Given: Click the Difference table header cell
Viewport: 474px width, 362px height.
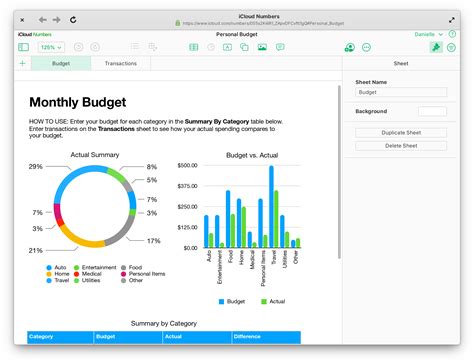Looking at the screenshot, I should [x=266, y=337].
